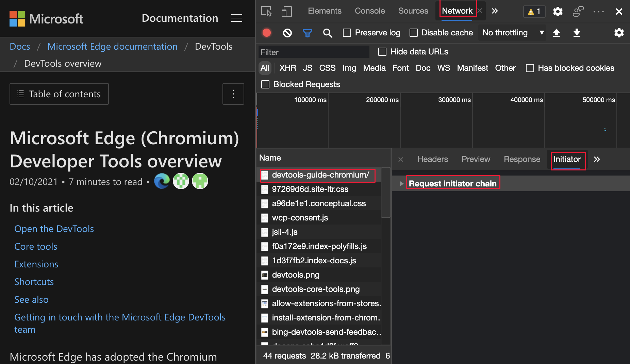Screen dimensions: 630x364
Task: Open DevTools settings gear
Action: point(558,11)
